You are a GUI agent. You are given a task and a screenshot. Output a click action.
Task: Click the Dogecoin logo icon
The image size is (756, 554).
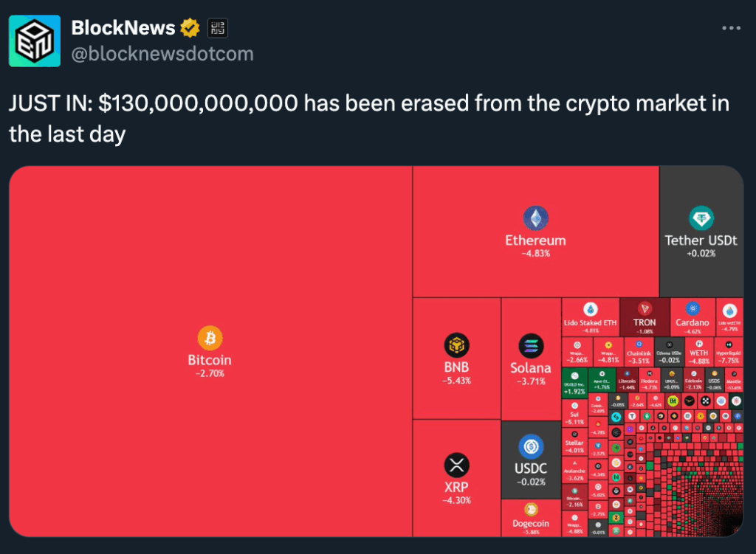[530, 509]
